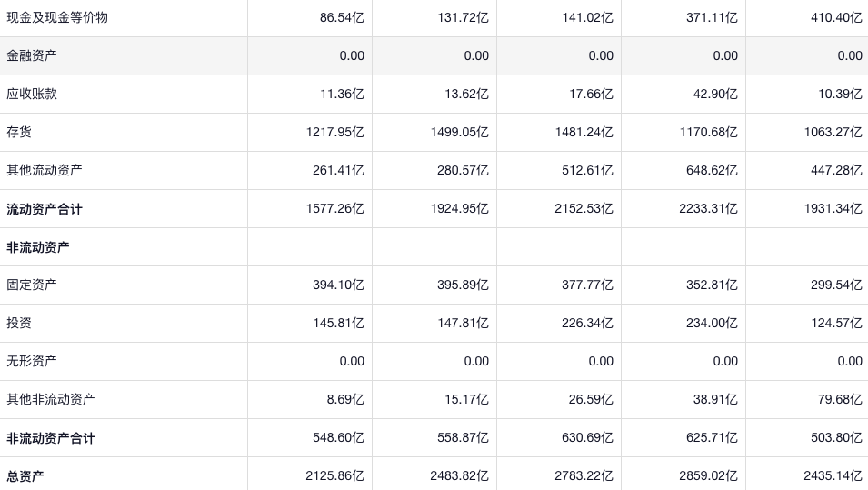This screenshot has height=490, width=868.
Task: Click the 投资 row label
Action: tap(19, 323)
